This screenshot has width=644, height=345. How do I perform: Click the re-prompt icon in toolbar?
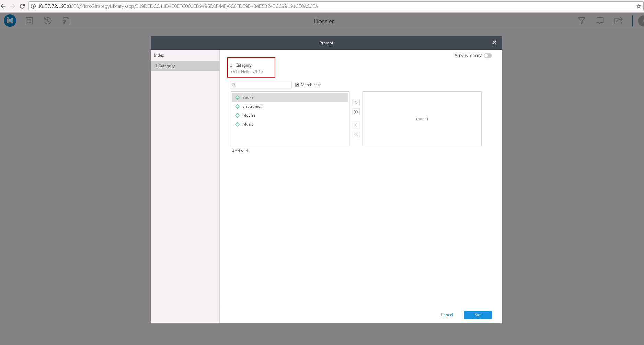(x=66, y=21)
